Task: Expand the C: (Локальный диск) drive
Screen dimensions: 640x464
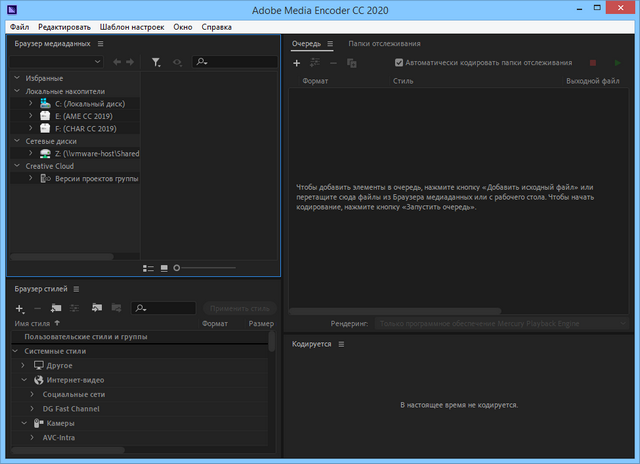Action: [x=31, y=103]
